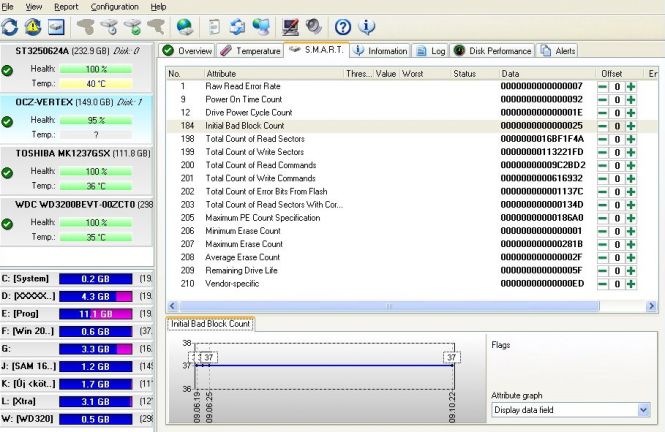
Task: Open the Disk Performance tab
Action: (x=492, y=50)
